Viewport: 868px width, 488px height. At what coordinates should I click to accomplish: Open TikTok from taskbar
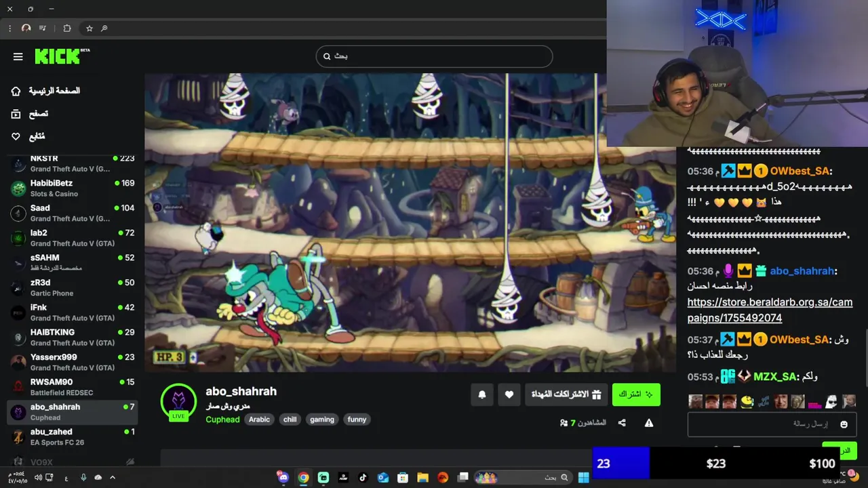[x=363, y=478]
